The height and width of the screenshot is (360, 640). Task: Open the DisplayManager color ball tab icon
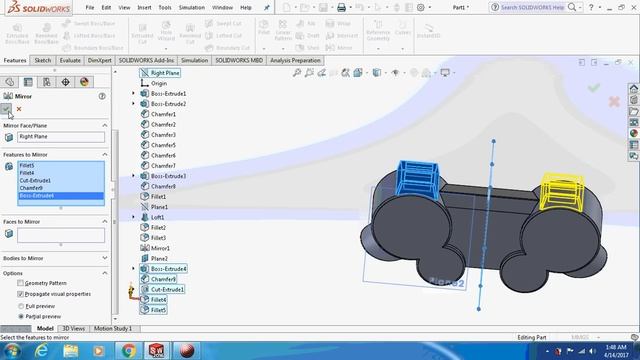[84, 82]
